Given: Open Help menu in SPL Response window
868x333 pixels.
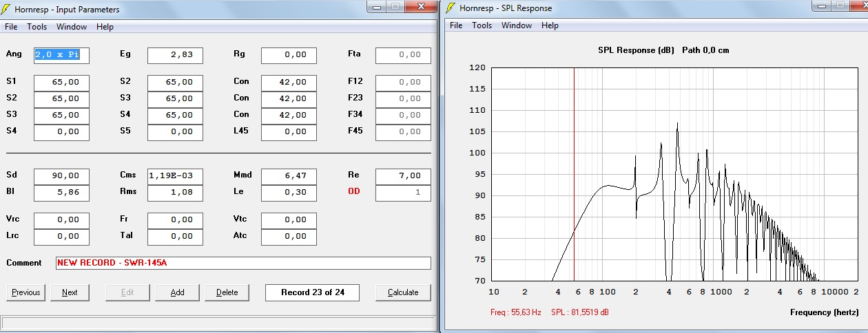Looking at the screenshot, I should pos(550,25).
